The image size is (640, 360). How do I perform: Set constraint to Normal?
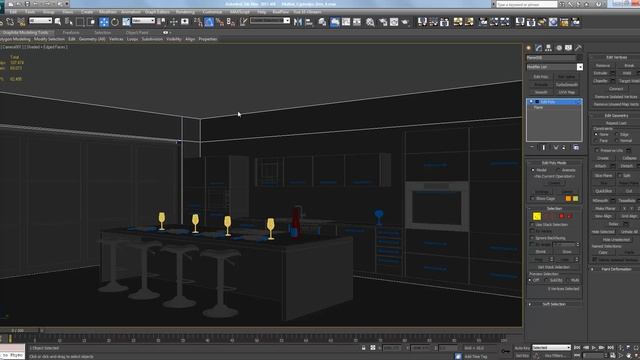pos(617,140)
